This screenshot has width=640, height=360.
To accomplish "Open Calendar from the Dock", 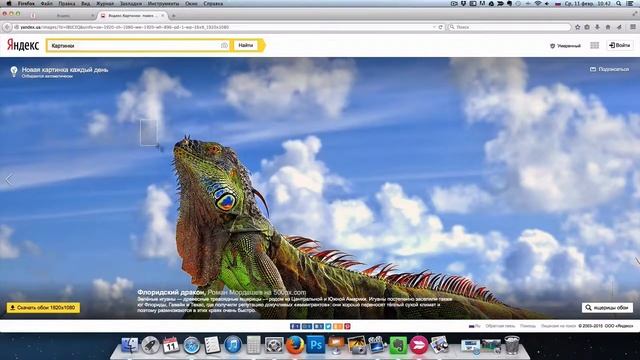I will click(x=171, y=345).
